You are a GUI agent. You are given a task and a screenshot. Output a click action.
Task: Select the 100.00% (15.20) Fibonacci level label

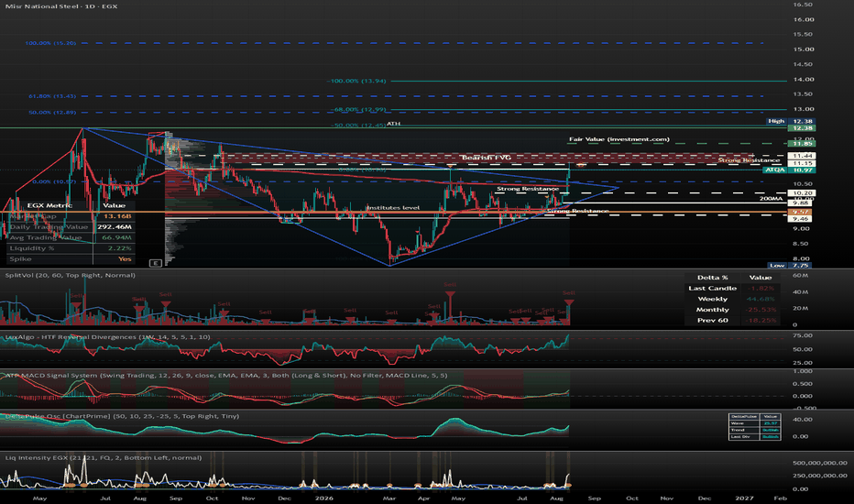click(x=50, y=42)
